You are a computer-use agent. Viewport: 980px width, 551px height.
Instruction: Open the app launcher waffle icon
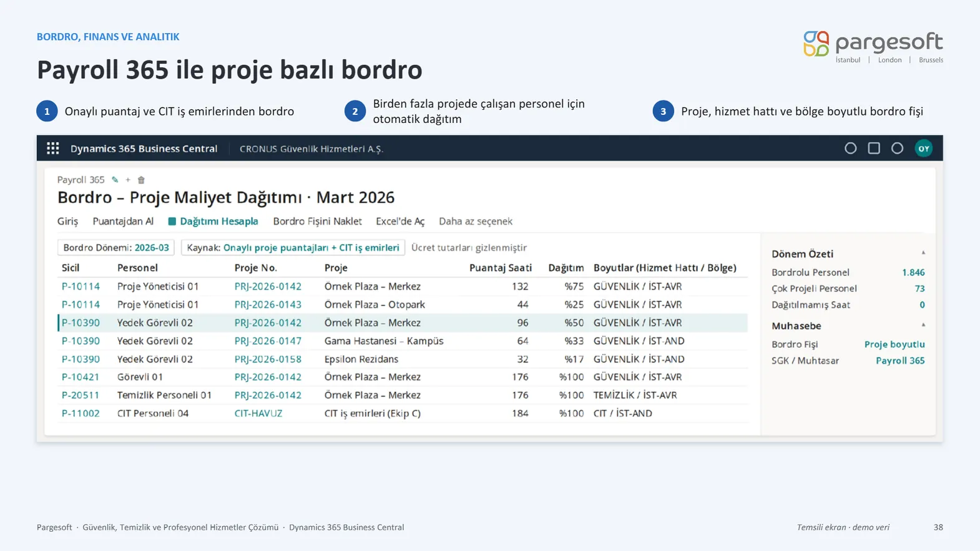click(x=53, y=149)
